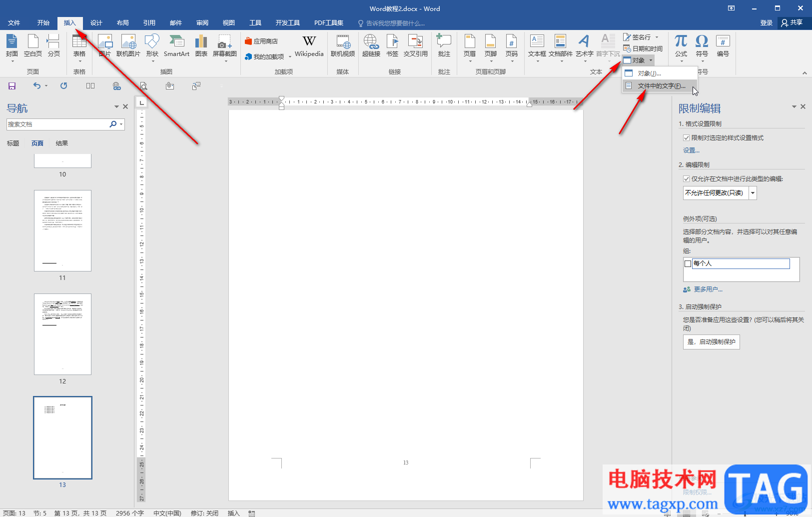Show the 结果 tab in navigation pane

[x=62, y=143]
